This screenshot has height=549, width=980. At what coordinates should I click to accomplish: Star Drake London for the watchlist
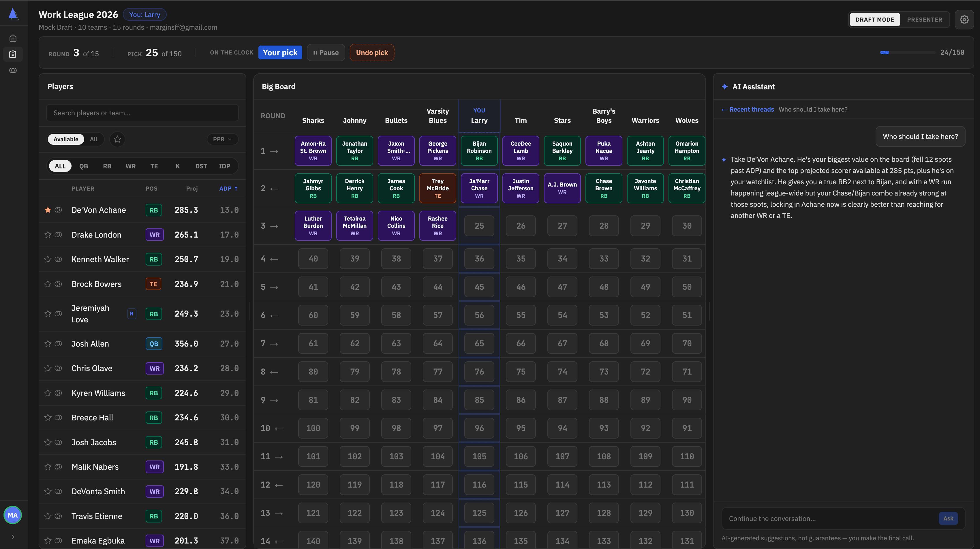coord(48,235)
